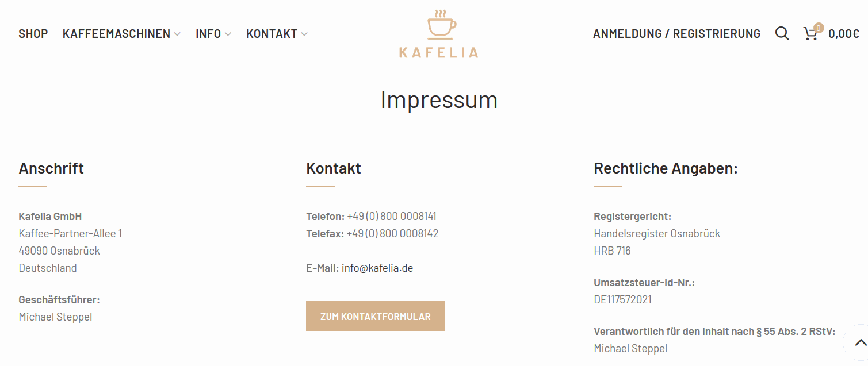Open the search magnifier icon
Viewport: 868px width, 366px height.
782,33
